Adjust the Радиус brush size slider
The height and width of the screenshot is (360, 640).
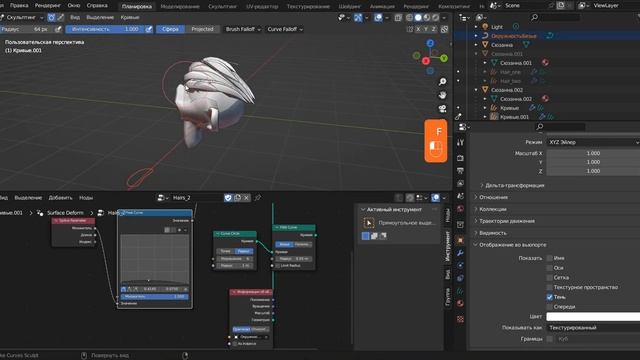point(27,29)
